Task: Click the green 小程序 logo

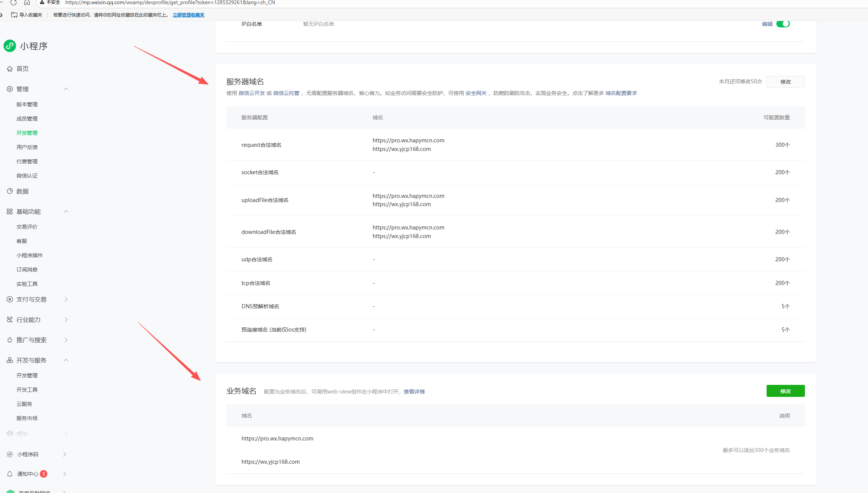Action: pyautogui.click(x=10, y=46)
